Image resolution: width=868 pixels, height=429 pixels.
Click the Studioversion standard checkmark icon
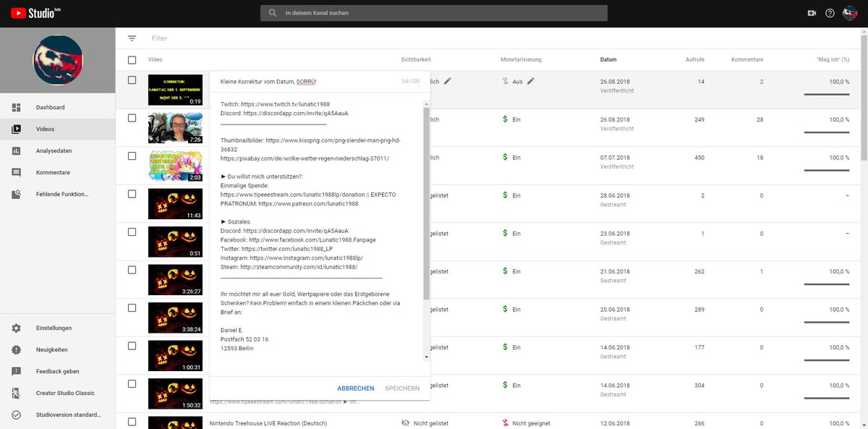(x=17, y=415)
